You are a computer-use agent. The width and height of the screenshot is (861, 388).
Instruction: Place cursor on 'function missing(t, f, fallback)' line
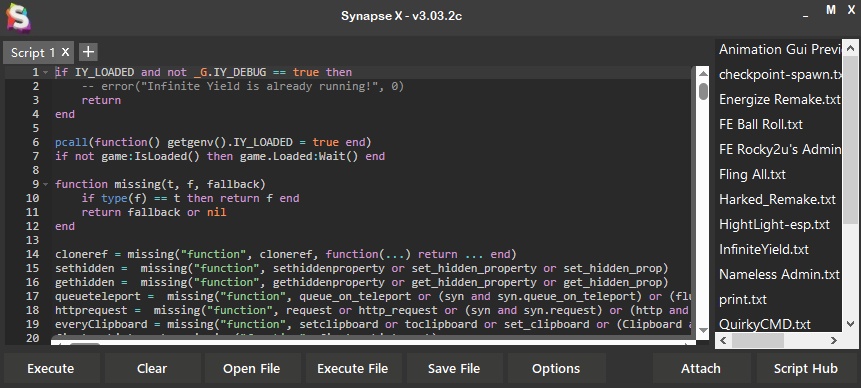tap(160, 184)
